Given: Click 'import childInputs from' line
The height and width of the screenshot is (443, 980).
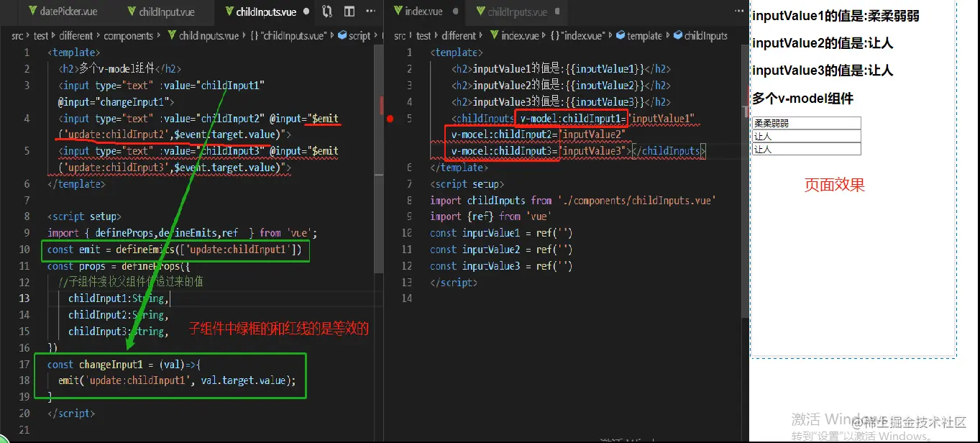Looking at the screenshot, I should tap(573, 201).
